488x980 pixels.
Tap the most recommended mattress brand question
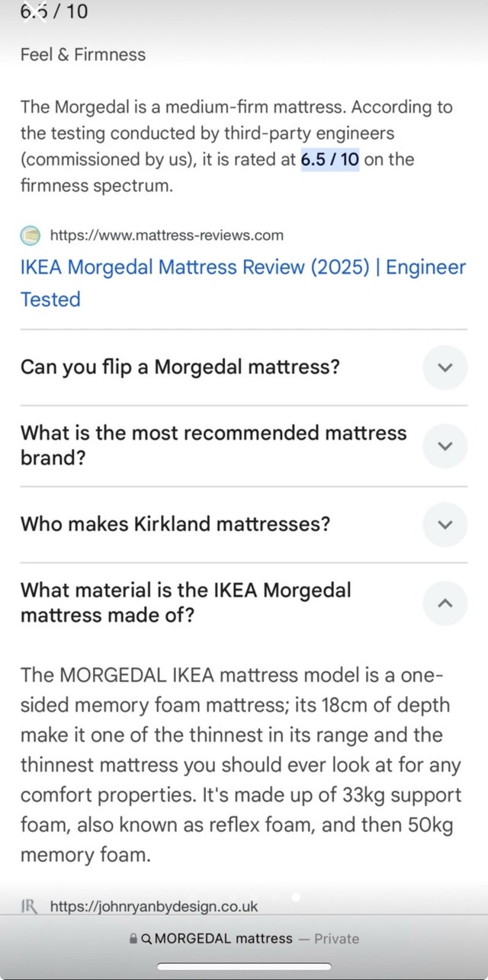[x=213, y=446]
